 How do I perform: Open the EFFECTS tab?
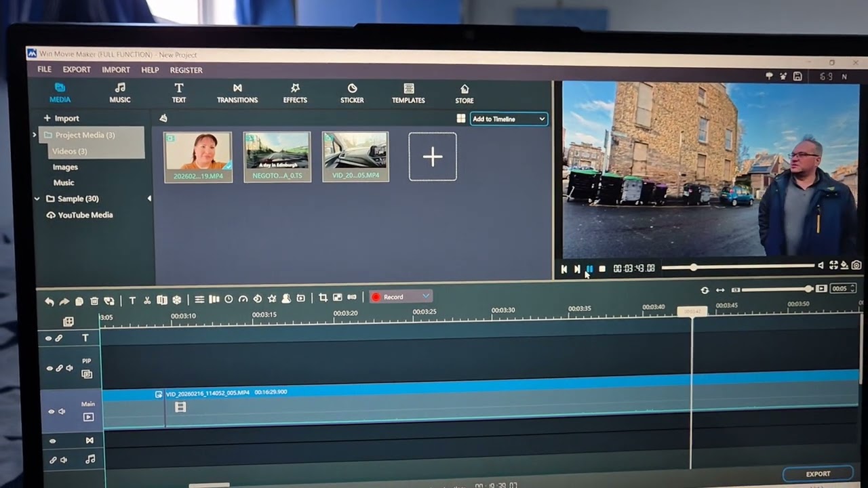coord(295,94)
